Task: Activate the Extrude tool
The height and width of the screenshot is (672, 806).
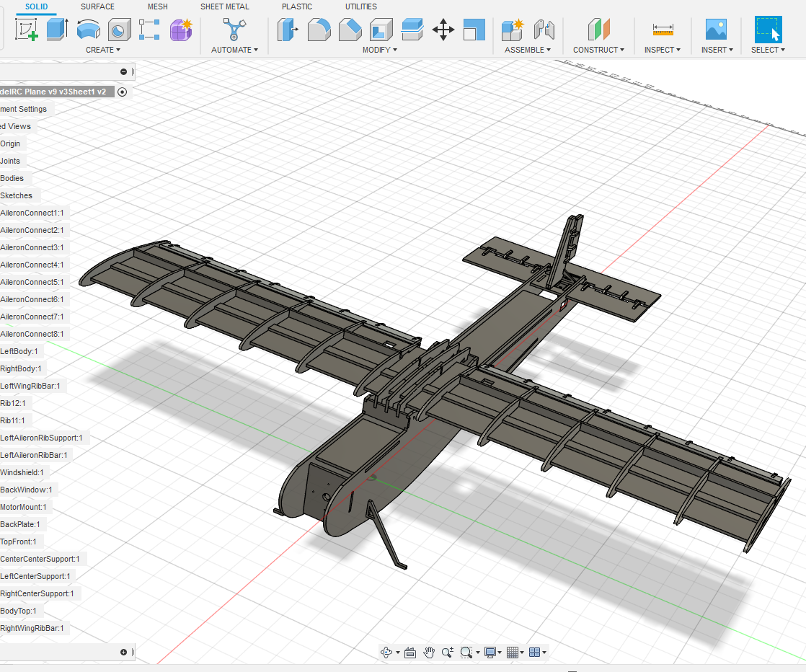Action: tap(56, 30)
